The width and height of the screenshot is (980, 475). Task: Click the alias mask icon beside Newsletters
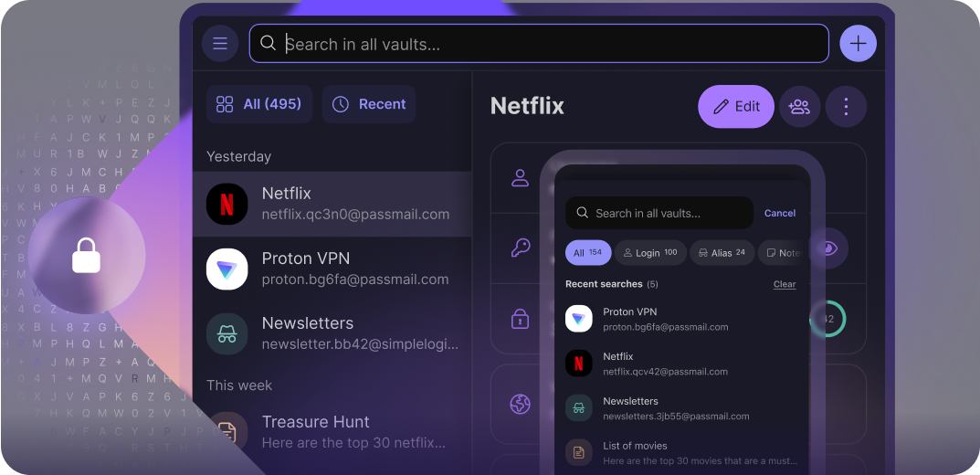[227, 333]
